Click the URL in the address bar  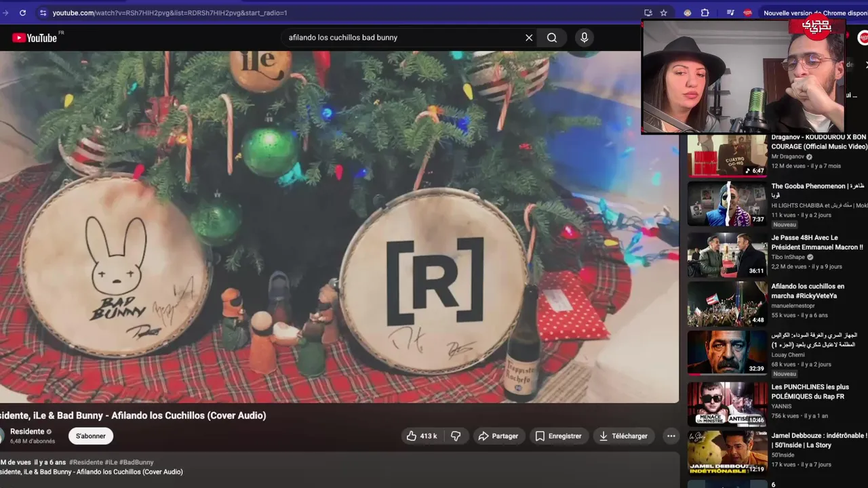tap(170, 13)
